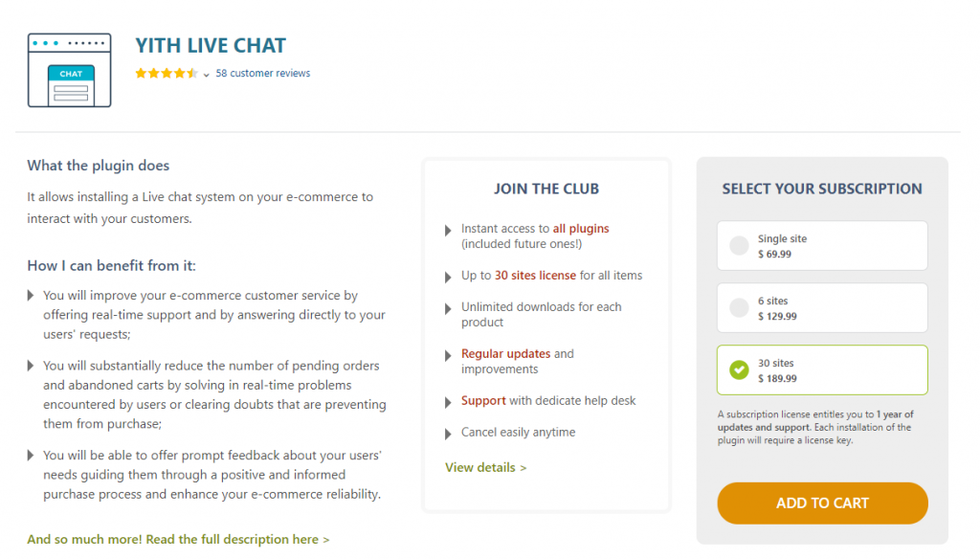
Task: Click arrow bullet beside abandoned carts benefit
Action: 32,367
